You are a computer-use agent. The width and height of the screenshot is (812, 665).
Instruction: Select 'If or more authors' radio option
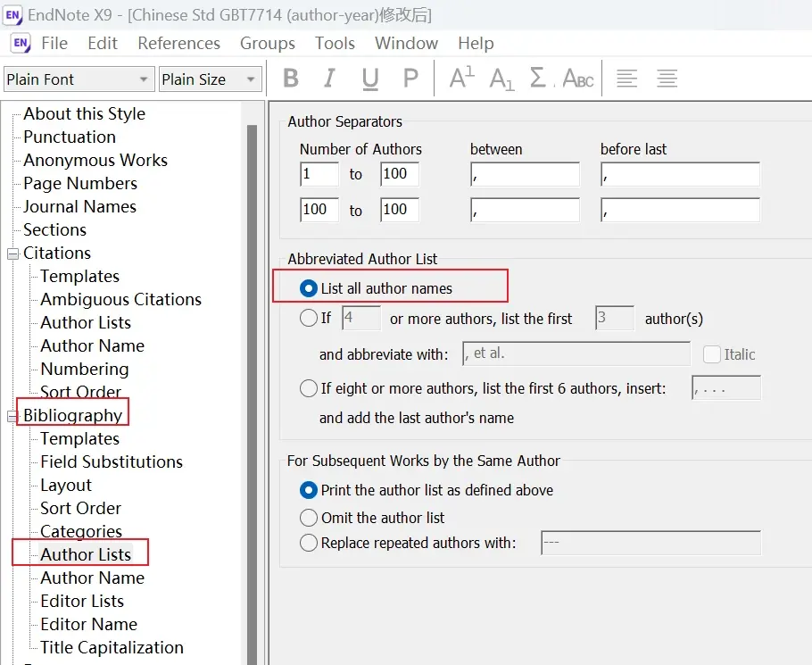tap(309, 318)
